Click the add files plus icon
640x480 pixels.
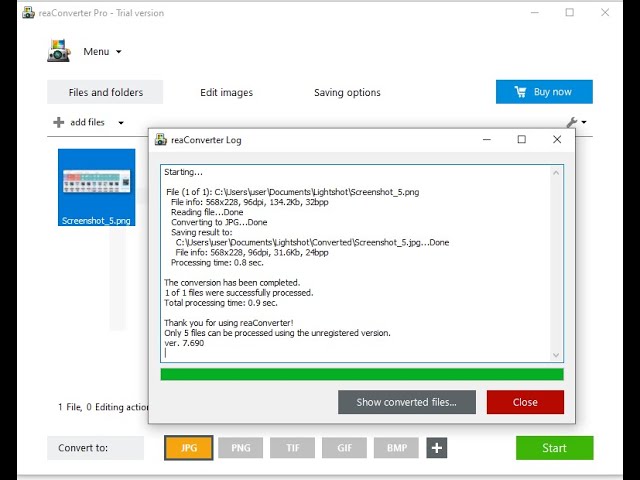coord(59,123)
